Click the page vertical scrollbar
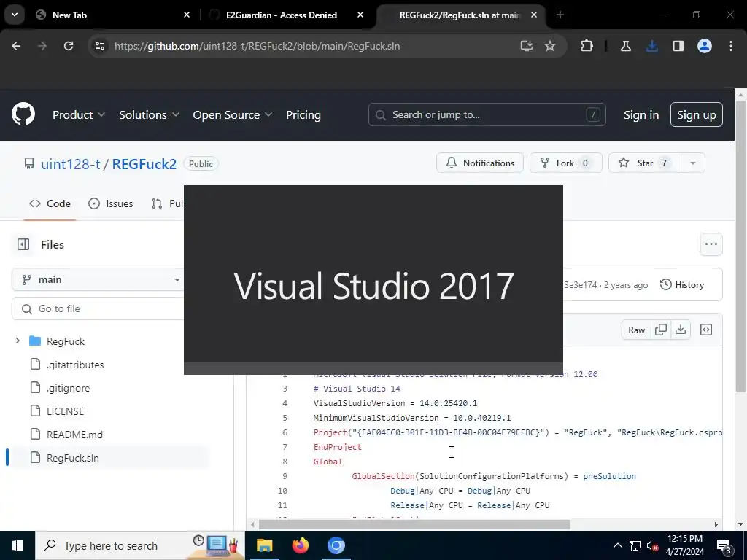Viewport: 747px width, 560px height. click(741, 248)
